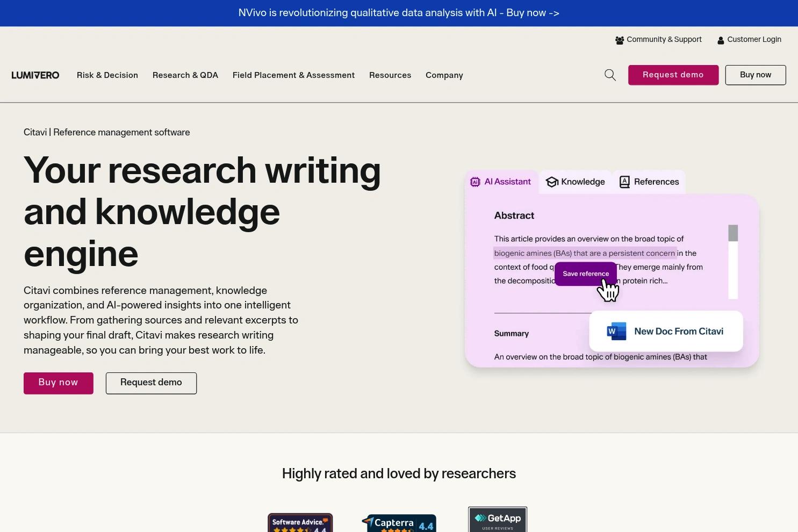This screenshot has height=532, width=798.
Task: Open the Software Advice rating badge
Action: 300,522
